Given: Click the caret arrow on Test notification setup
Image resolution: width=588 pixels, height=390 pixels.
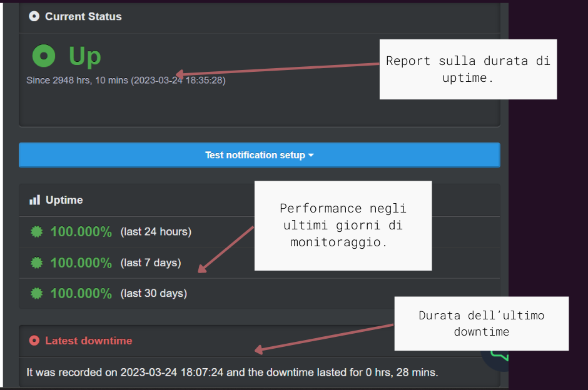Looking at the screenshot, I should pos(311,156).
